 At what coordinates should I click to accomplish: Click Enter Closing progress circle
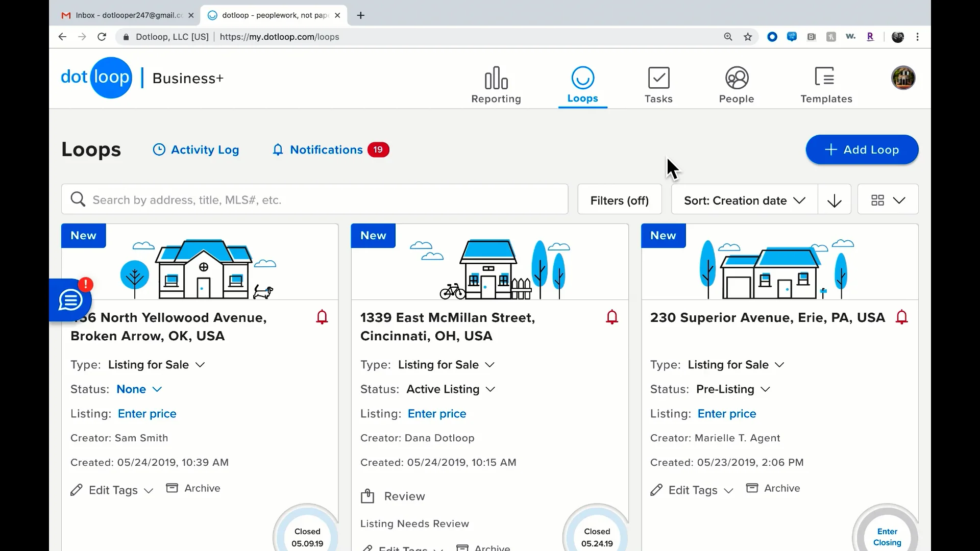click(887, 536)
